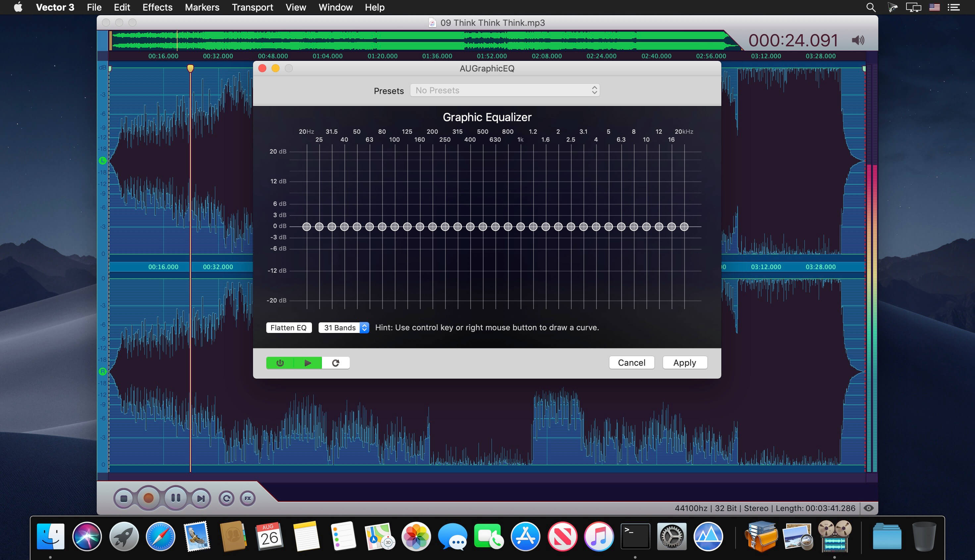Click the speaker volume icon beside the timecode
This screenshot has height=560, width=975.
[x=858, y=40]
